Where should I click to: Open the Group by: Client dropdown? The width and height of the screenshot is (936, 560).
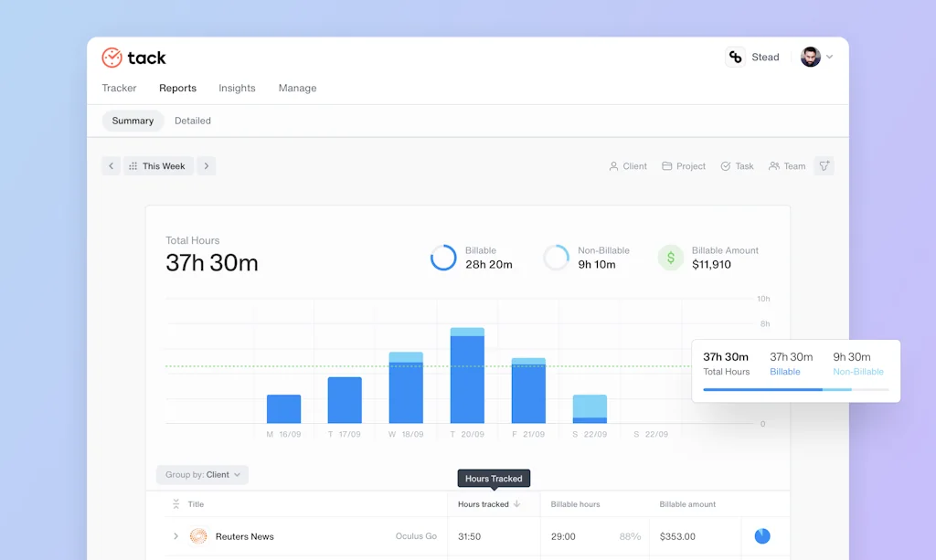pos(202,475)
